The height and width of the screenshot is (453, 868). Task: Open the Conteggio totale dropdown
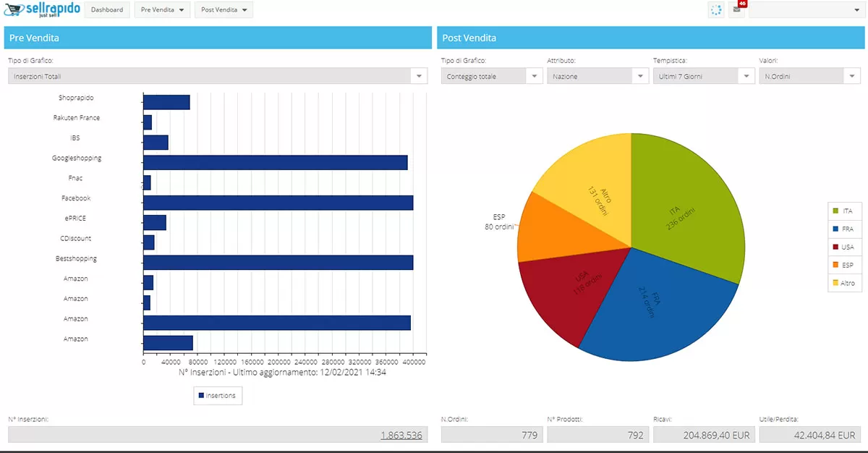click(x=534, y=76)
